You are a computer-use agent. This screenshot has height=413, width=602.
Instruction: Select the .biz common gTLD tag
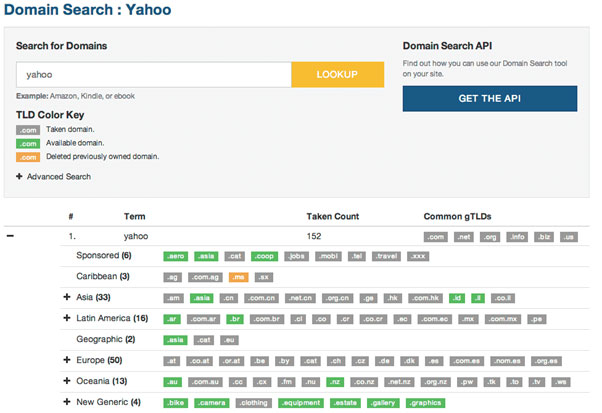pyautogui.click(x=544, y=237)
